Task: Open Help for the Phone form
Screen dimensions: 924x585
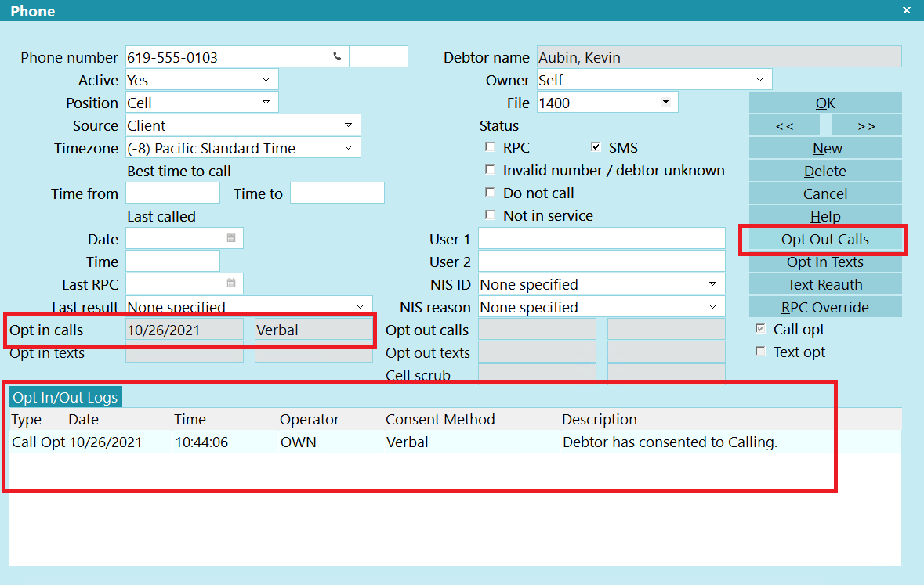Action: [x=825, y=215]
